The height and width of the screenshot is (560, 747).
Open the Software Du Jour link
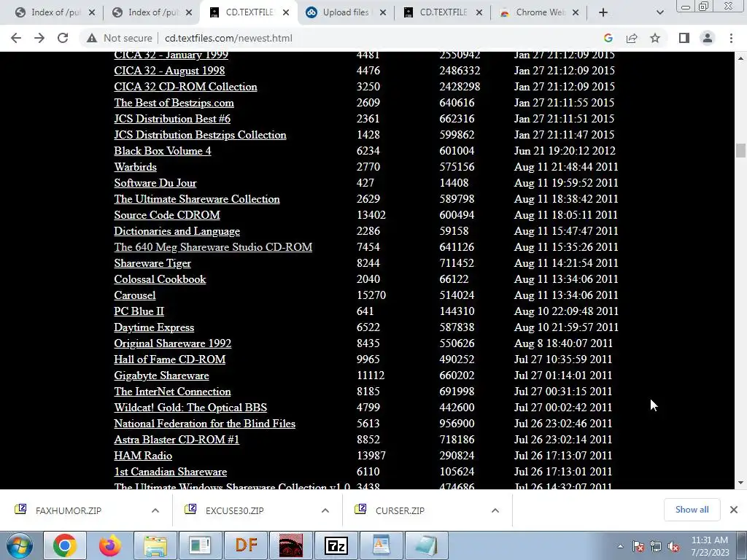point(155,183)
